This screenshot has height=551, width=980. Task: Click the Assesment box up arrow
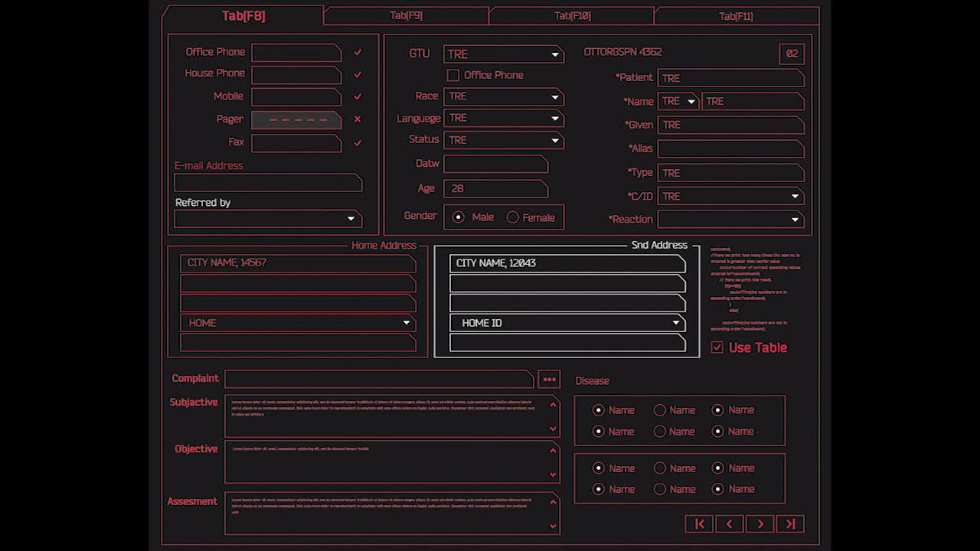click(x=553, y=502)
